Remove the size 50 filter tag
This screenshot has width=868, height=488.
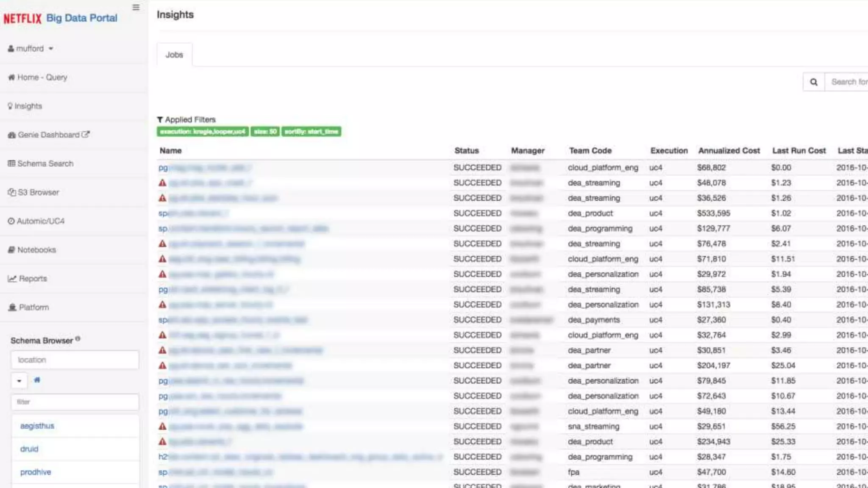pyautogui.click(x=265, y=132)
